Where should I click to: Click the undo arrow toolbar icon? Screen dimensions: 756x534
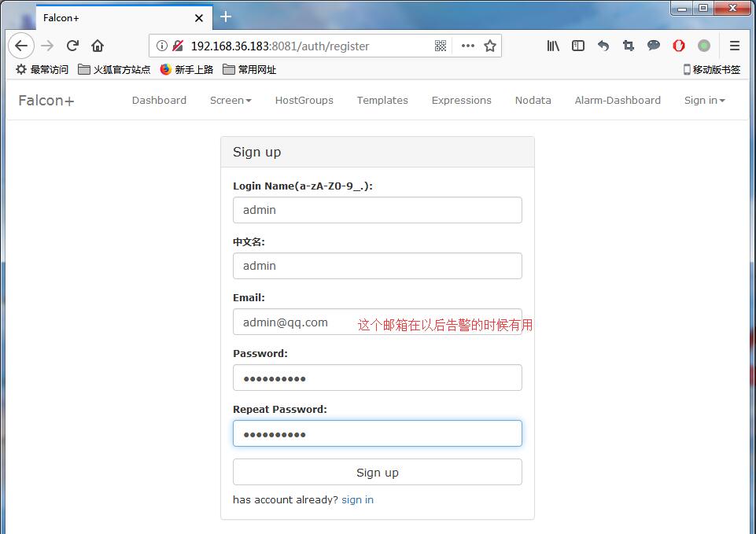point(603,46)
